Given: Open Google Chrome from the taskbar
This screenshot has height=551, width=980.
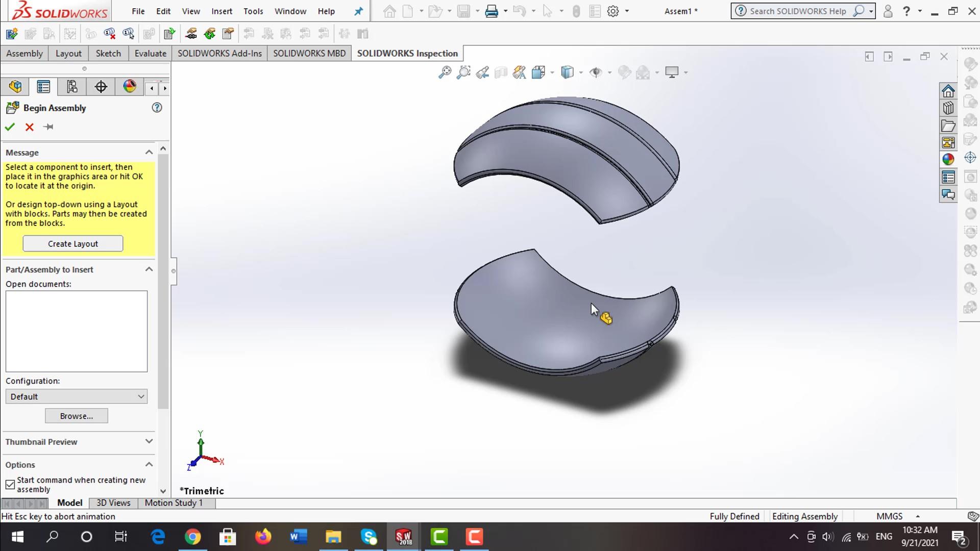Looking at the screenshot, I should tap(192, 537).
